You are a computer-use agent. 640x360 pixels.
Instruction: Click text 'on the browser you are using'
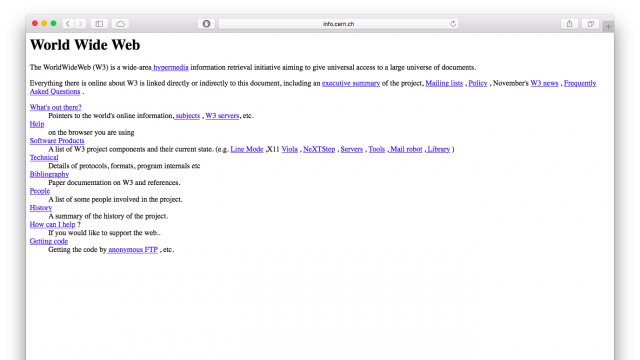(x=91, y=133)
